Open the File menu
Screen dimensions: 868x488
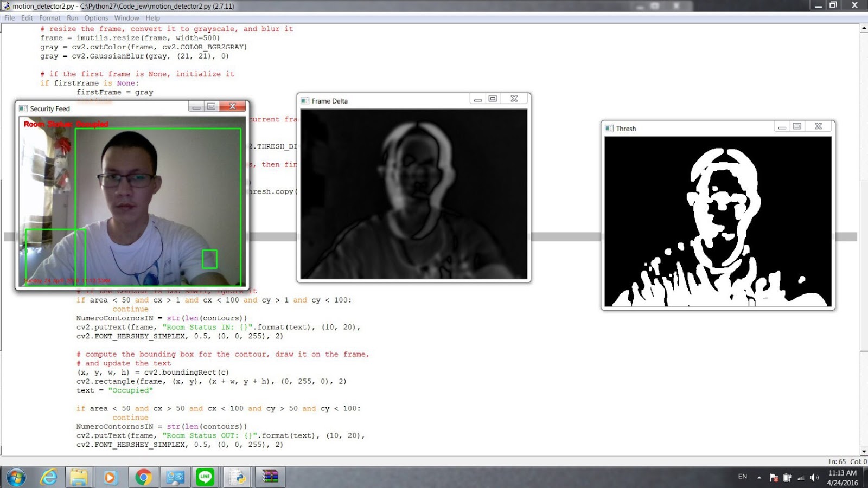click(x=9, y=18)
